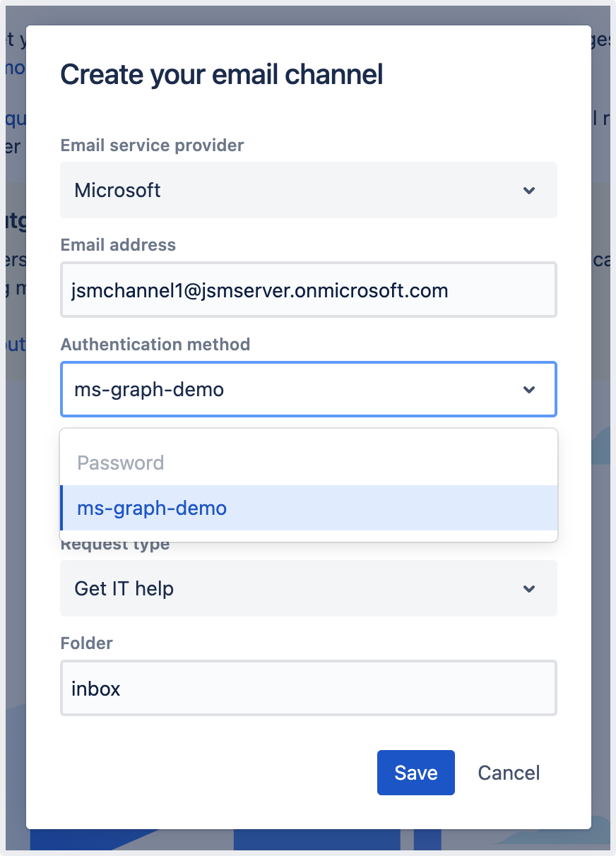The image size is (616, 856).
Task: Click the chevron in Email service provider field
Action: pyautogui.click(x=528, y=191)
